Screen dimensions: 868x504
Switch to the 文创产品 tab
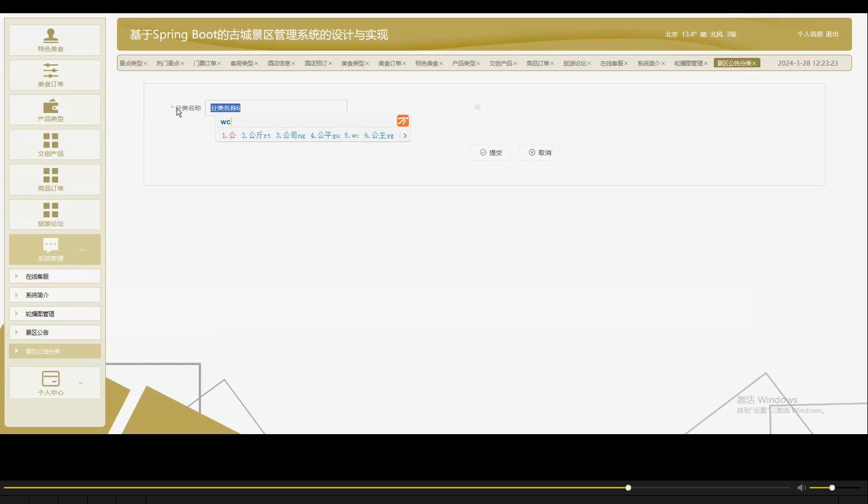[x=500, y=63]
